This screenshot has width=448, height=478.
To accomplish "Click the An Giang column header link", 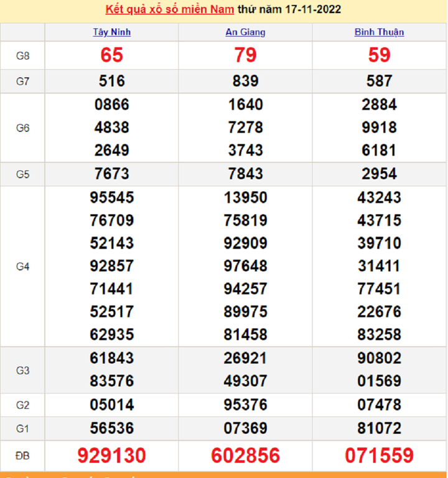I will tap(245, 32).
